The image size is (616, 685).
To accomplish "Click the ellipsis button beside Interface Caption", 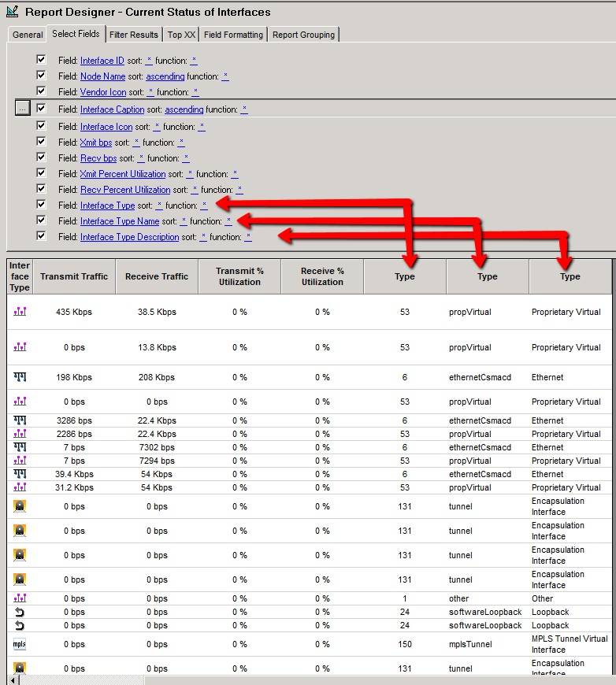I will [23, 108].
